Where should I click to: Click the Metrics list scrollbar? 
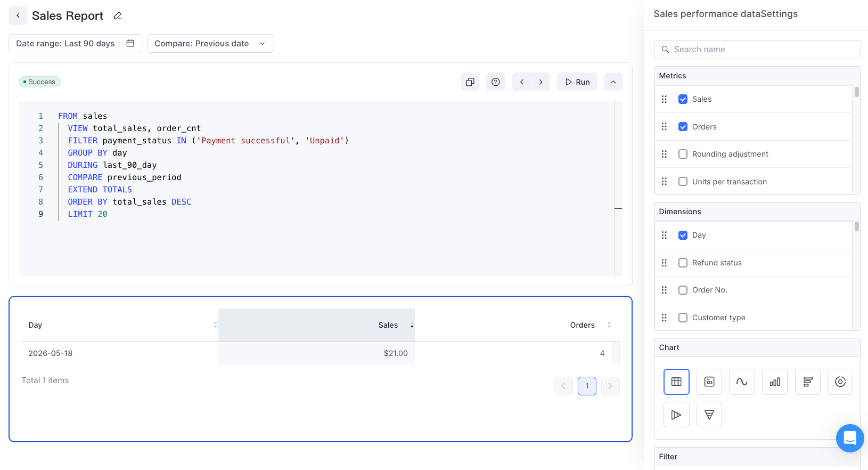pos(856,92)
